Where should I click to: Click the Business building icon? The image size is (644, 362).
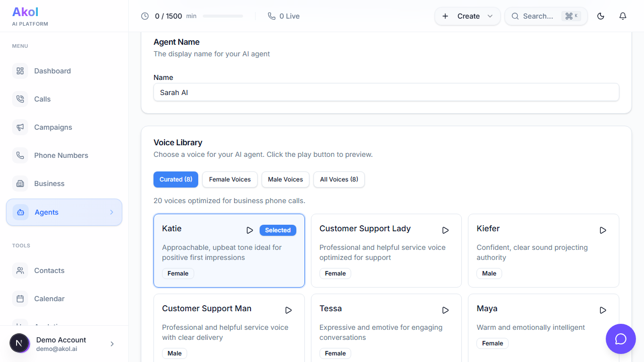20,184
